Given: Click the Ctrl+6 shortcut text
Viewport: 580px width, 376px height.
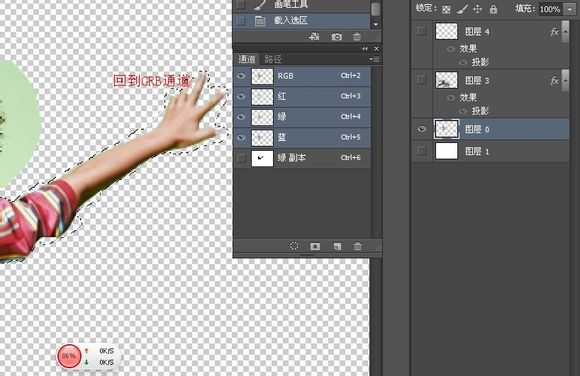Looking at the screenshot, I should point(350,158).
